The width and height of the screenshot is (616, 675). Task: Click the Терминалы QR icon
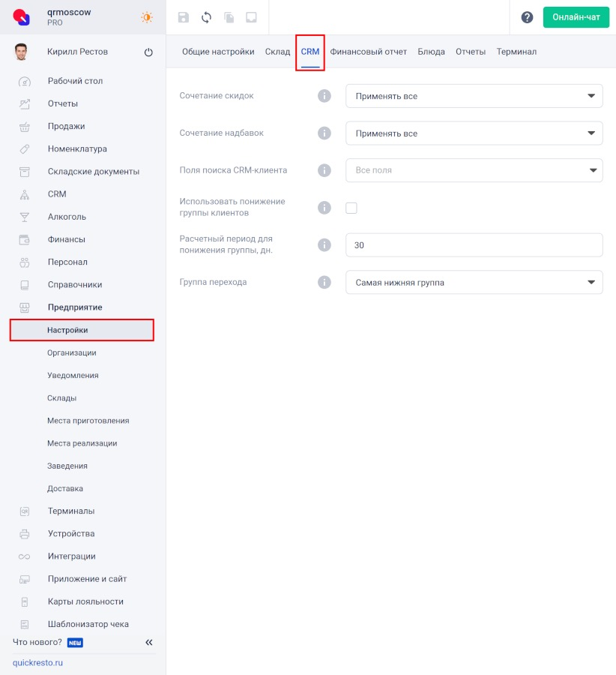25,511
